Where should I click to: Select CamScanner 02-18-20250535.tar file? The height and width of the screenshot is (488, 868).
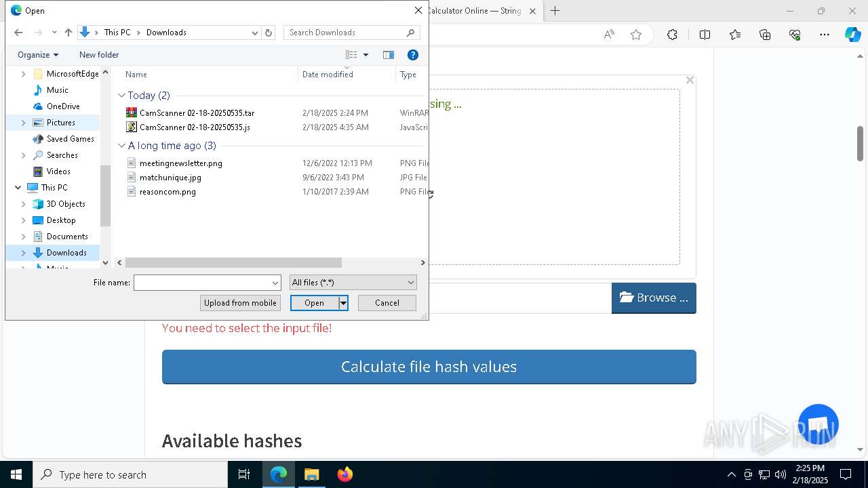[197, 113]
